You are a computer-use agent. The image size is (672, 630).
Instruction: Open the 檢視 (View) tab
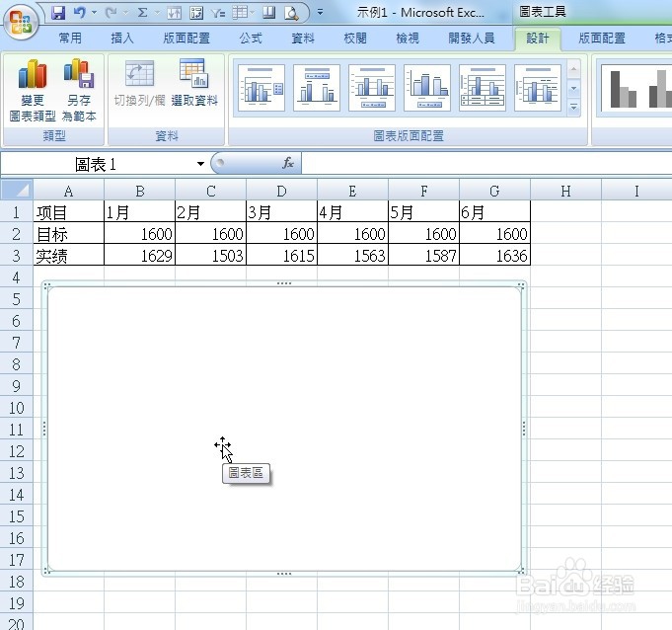click(x=408, y=39)
